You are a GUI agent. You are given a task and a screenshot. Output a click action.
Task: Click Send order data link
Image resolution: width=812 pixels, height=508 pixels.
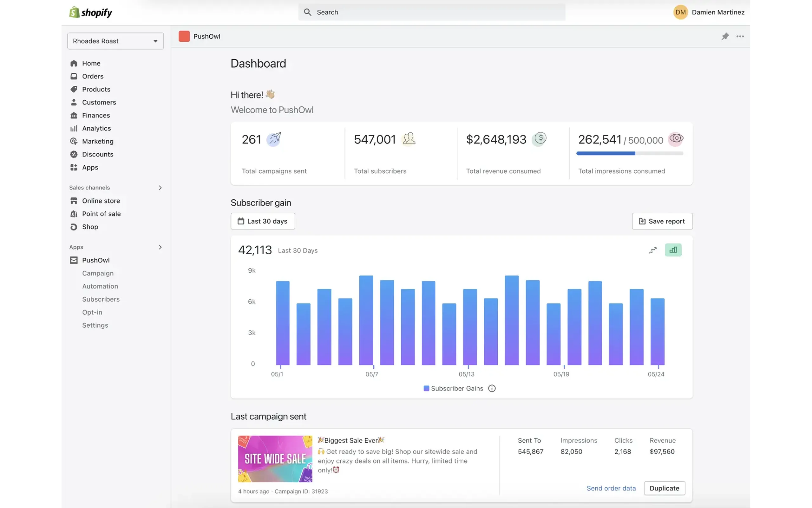click(x=611, y=488)
